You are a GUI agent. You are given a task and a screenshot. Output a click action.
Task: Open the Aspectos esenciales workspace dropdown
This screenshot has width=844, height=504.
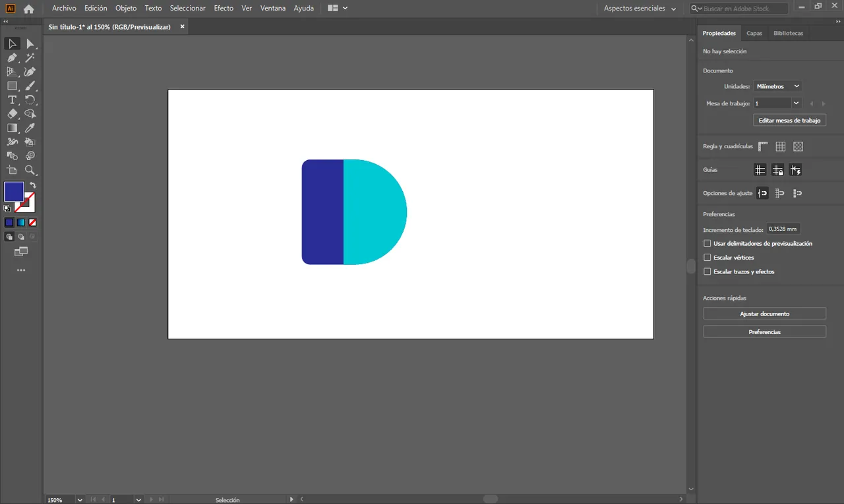[x=640, y=9]
